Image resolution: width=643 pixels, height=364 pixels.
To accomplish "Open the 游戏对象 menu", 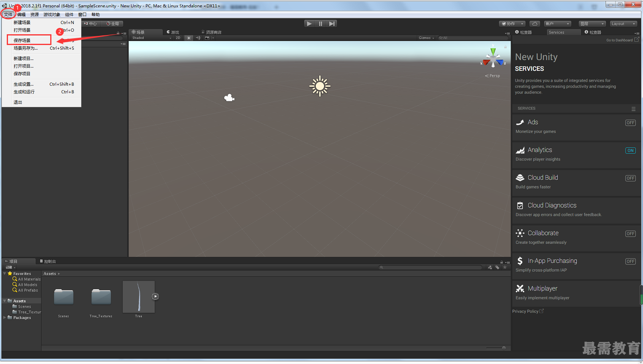I will coord(52,15).
